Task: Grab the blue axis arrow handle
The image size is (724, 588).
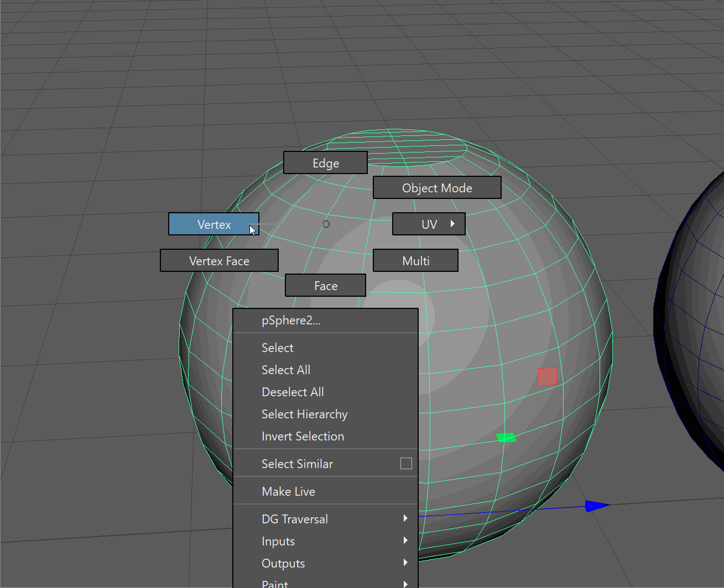Action: (x=596, y=506)
